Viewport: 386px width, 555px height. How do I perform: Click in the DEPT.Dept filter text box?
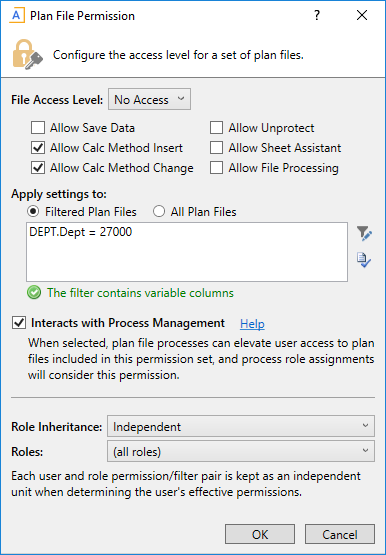(187, 252)
